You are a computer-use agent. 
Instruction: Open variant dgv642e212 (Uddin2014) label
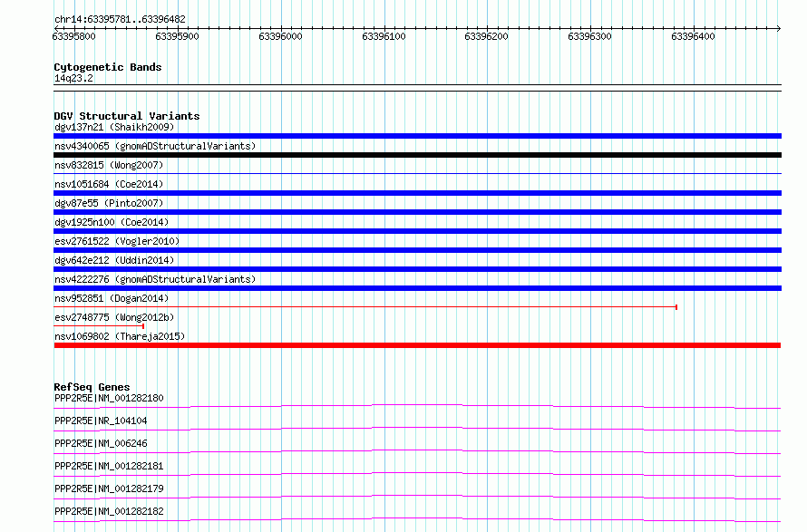click(x=114, y=260)
